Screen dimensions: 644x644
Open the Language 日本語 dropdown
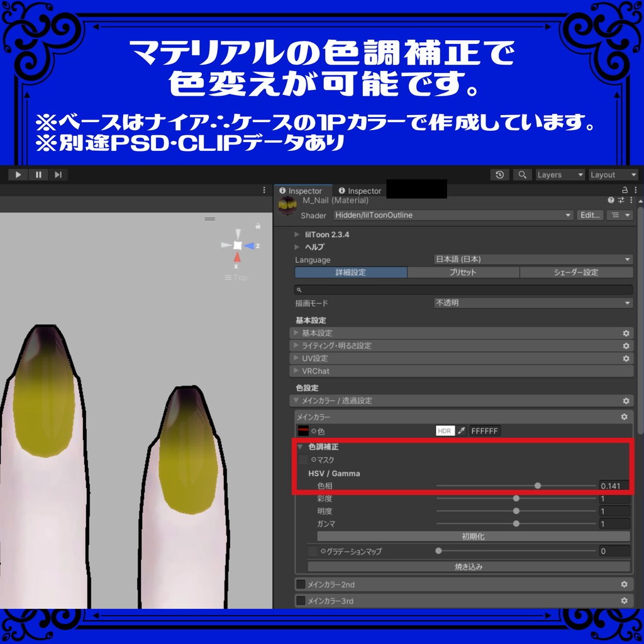click(x=533, y=260)
